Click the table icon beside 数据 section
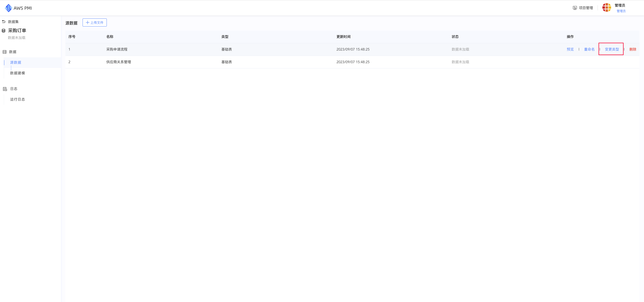 coord(5,52)
